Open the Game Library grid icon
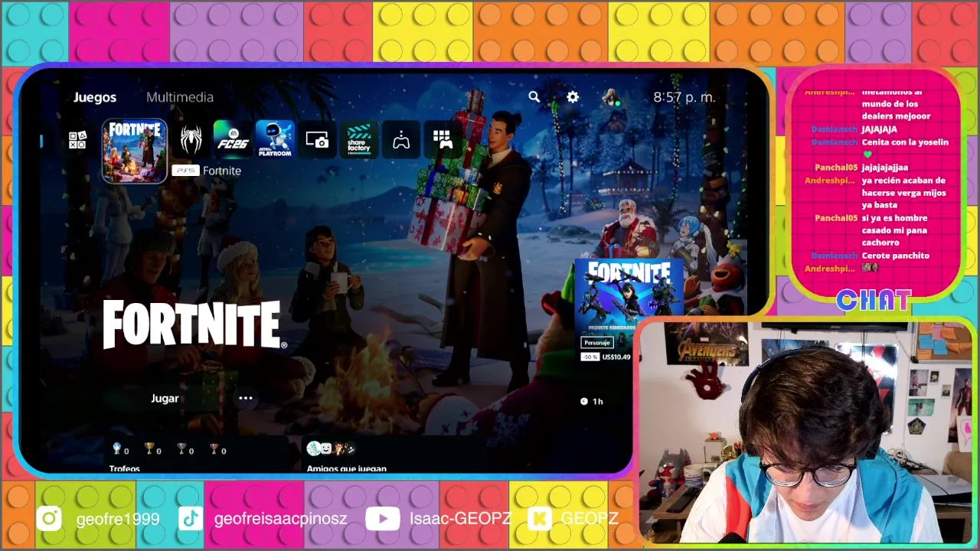Image resolution: width=980 pixels, height=551 pixels. [443, 139]
